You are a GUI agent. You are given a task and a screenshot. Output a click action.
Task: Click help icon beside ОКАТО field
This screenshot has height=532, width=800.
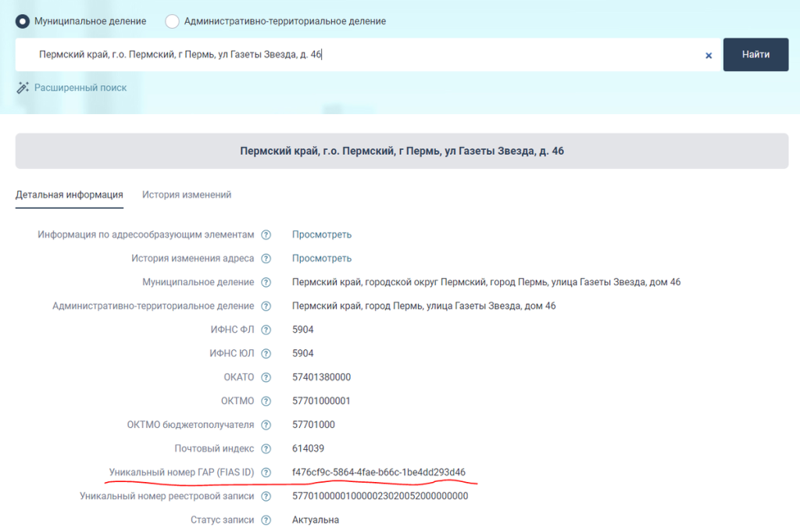266,377
